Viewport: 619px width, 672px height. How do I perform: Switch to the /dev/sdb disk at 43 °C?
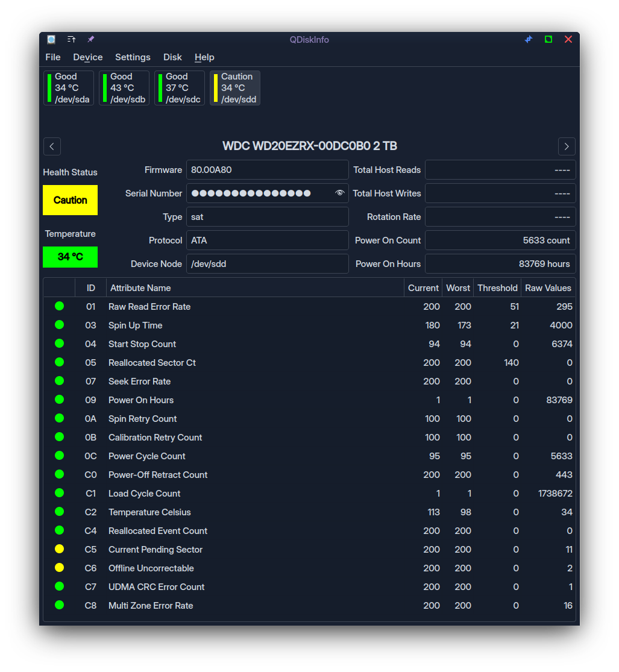pos(124,88)
